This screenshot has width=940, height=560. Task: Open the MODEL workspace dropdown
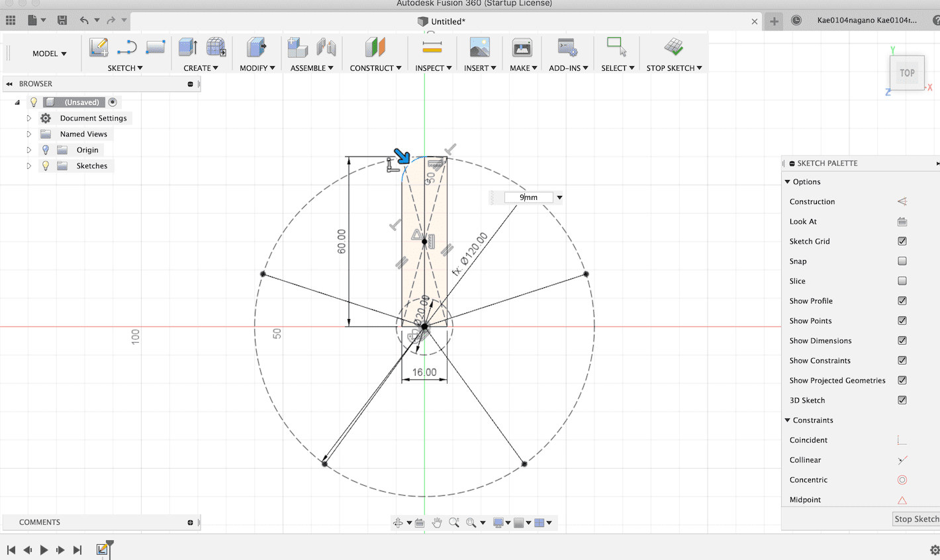[50, 54]
